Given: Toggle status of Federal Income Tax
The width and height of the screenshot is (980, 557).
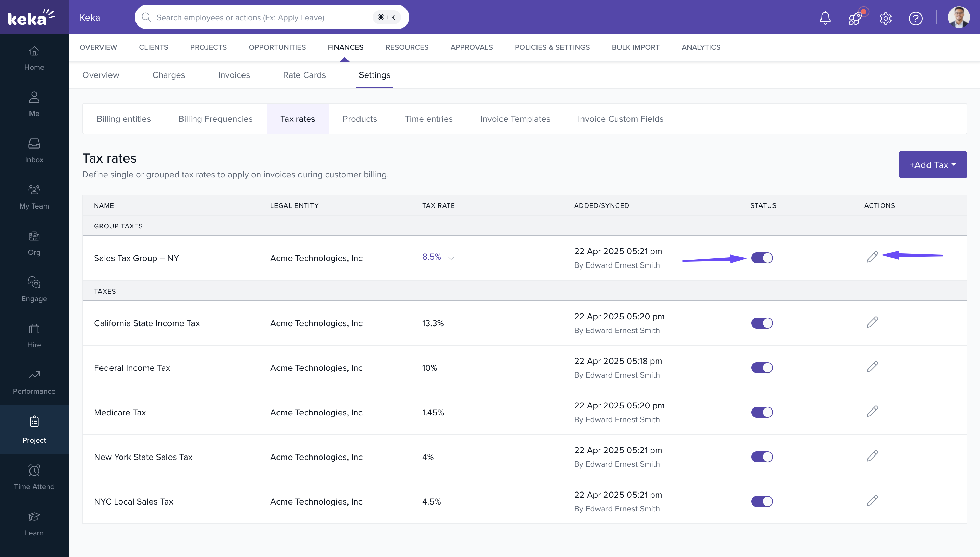Looking at the screenshot, I should (761, 368).
